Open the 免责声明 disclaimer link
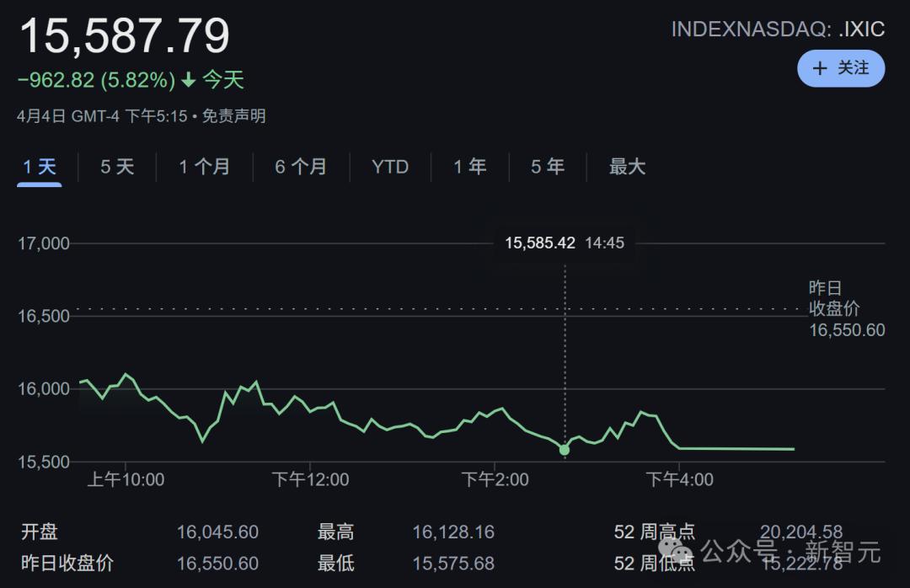Screen dimensions: 910x588 (233, 116)
